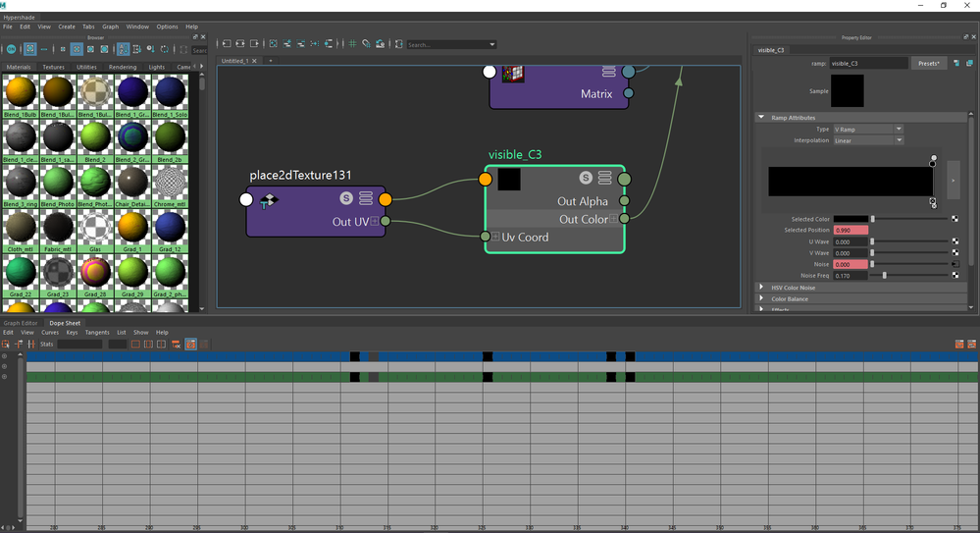
Task: Toggle the ON switch in Browser toolbar
Action: (11, 49)
